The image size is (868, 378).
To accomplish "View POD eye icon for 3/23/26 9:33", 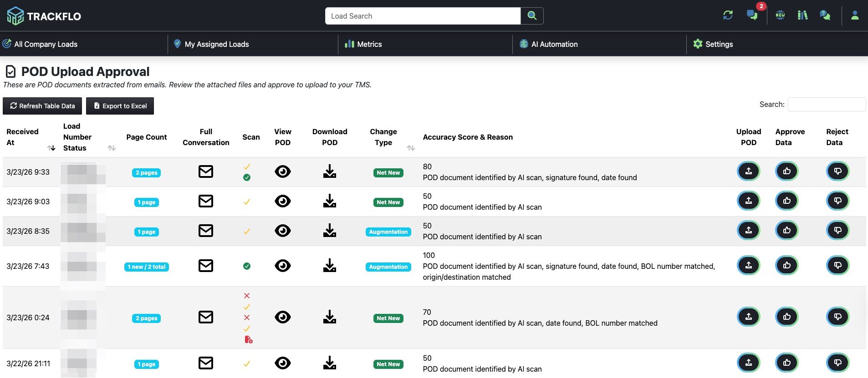I will [x=283, y=171].
